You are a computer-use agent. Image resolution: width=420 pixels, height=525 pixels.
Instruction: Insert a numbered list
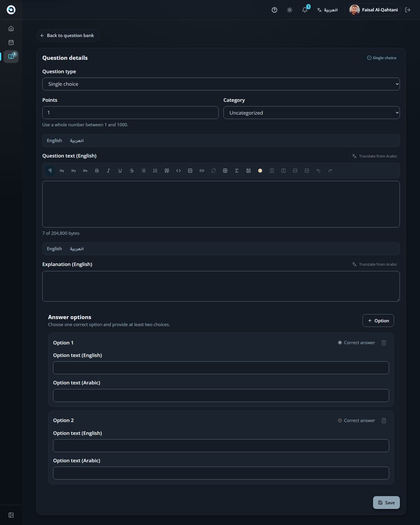coord(155,171)
